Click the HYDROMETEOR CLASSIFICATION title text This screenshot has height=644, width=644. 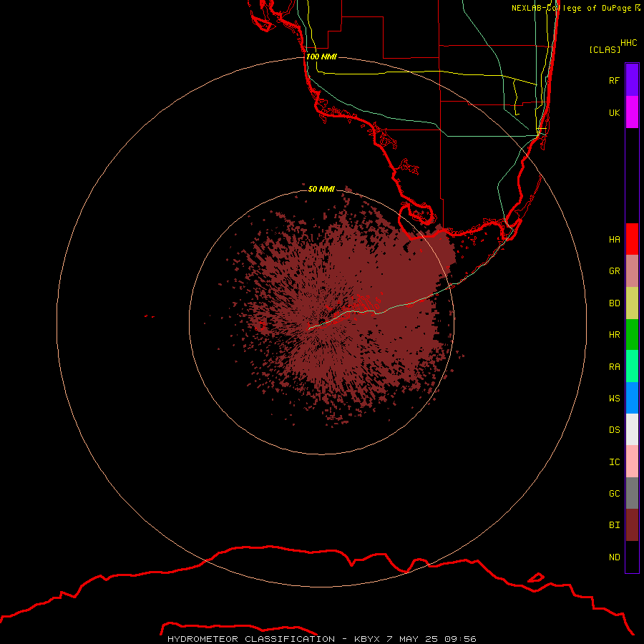(251, 639)
